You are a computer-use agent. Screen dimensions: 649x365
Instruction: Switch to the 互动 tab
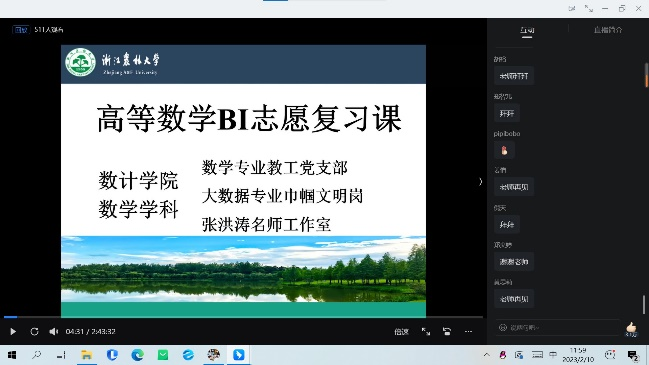pos(527,30)
